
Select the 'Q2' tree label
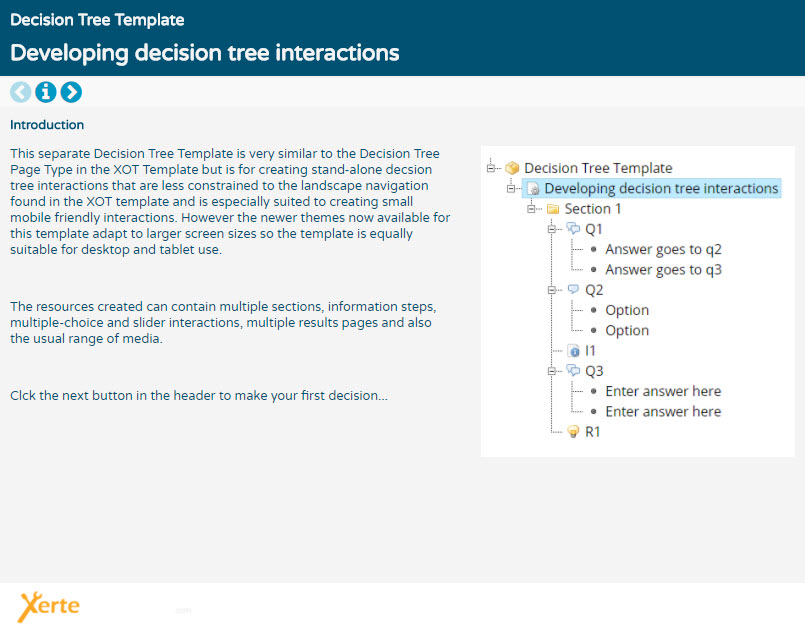pos(594,290)
